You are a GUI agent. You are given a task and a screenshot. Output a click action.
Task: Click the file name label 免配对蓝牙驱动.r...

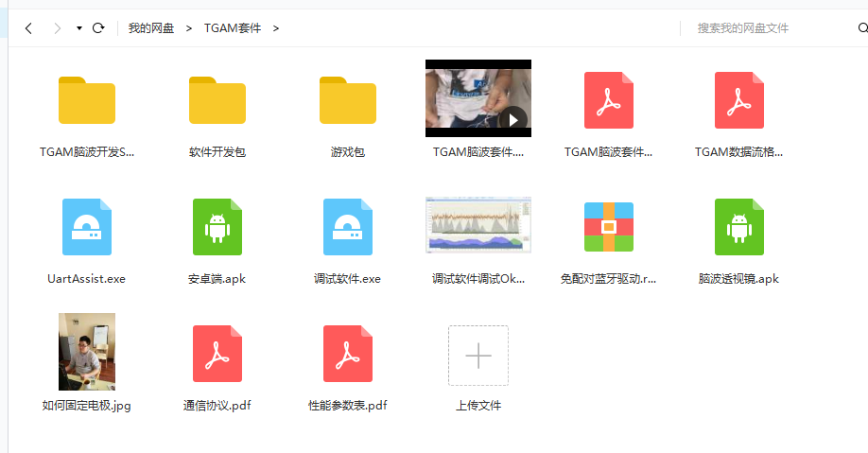point(608,279)
